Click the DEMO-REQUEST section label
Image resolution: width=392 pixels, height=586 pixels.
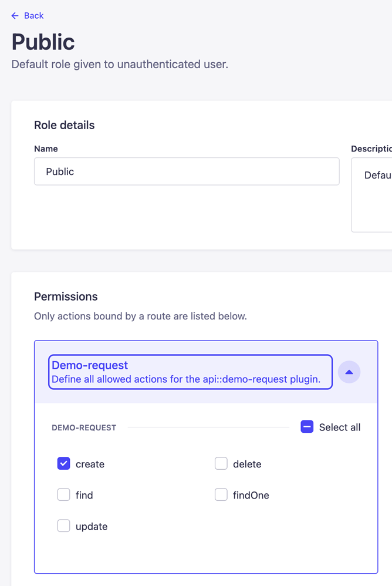84,427
